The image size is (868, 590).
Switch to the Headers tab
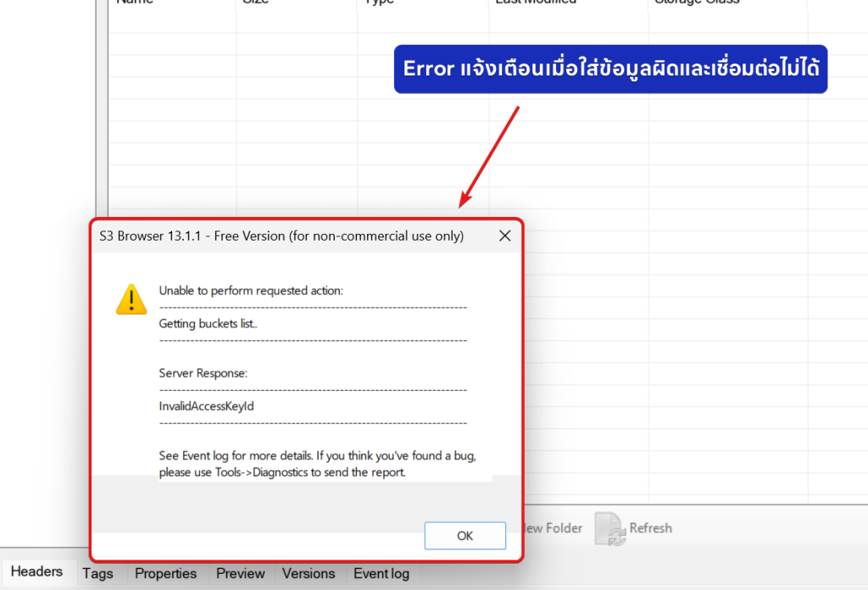click(36, 572)
